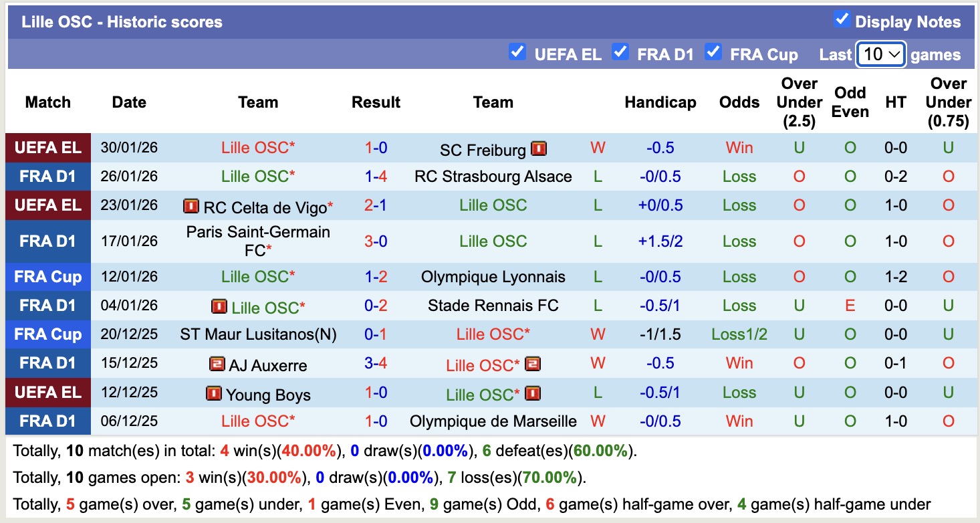
Task: Click the red card icon beside Lille OSC in the Young Boys row
Action: point(534,394)
